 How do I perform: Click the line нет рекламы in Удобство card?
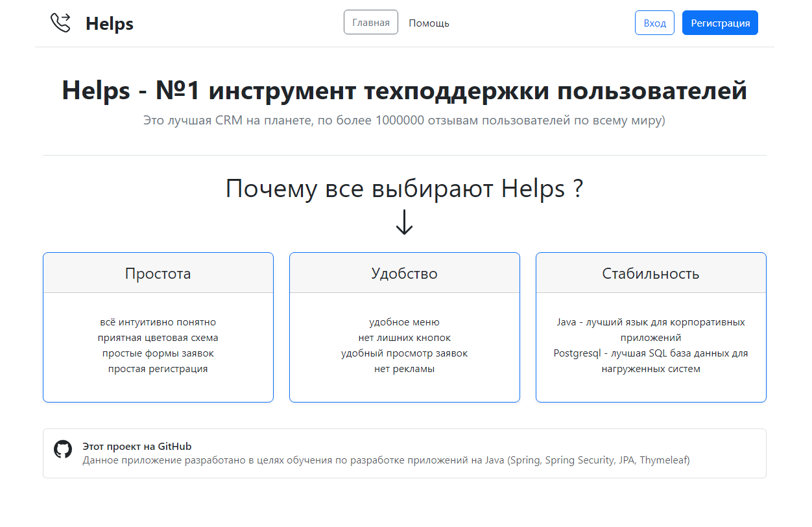coord(404,368)
